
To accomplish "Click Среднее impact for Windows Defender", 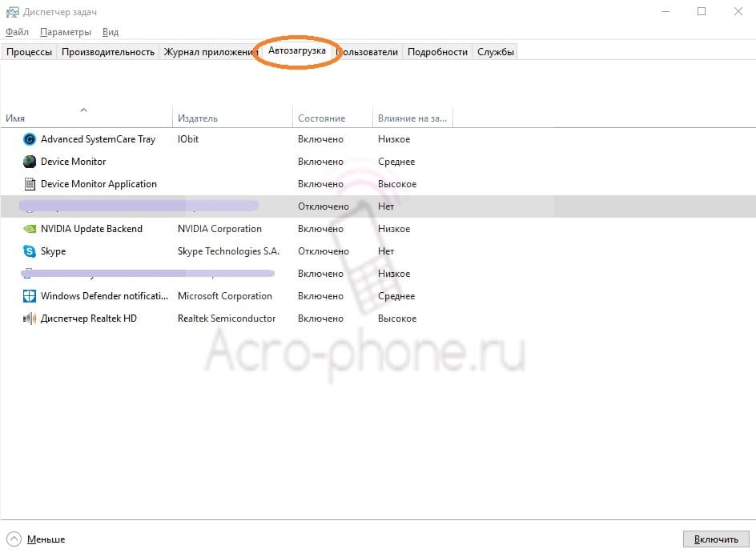I will pos(396,296).
